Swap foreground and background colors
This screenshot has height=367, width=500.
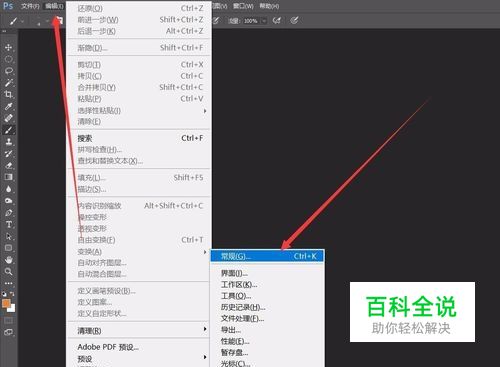(12, 294)
